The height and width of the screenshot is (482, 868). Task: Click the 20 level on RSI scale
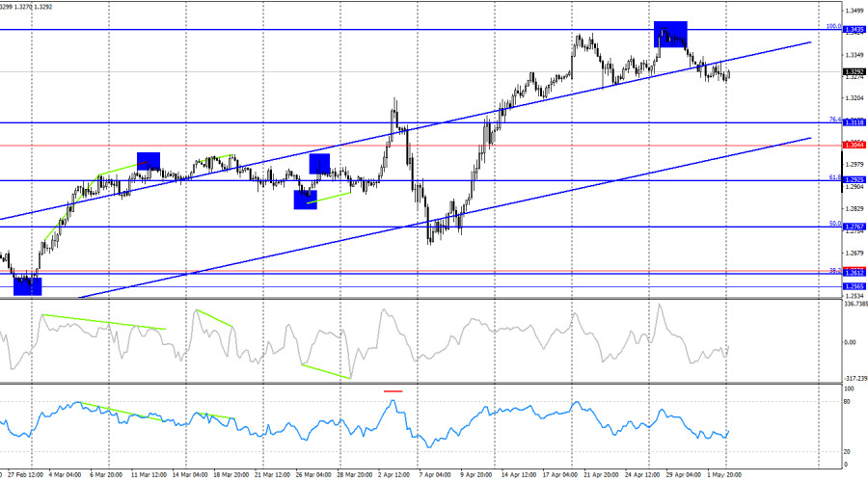point(848,452)
